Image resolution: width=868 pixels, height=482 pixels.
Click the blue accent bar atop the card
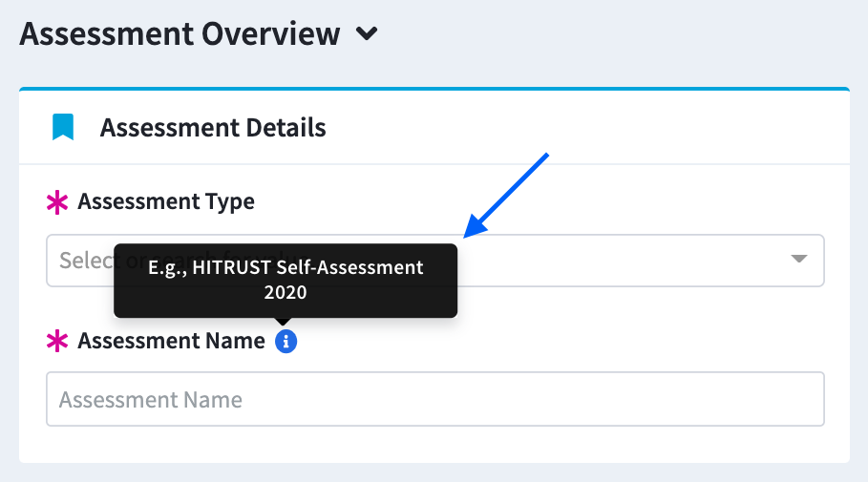click(x=434, y=89)
